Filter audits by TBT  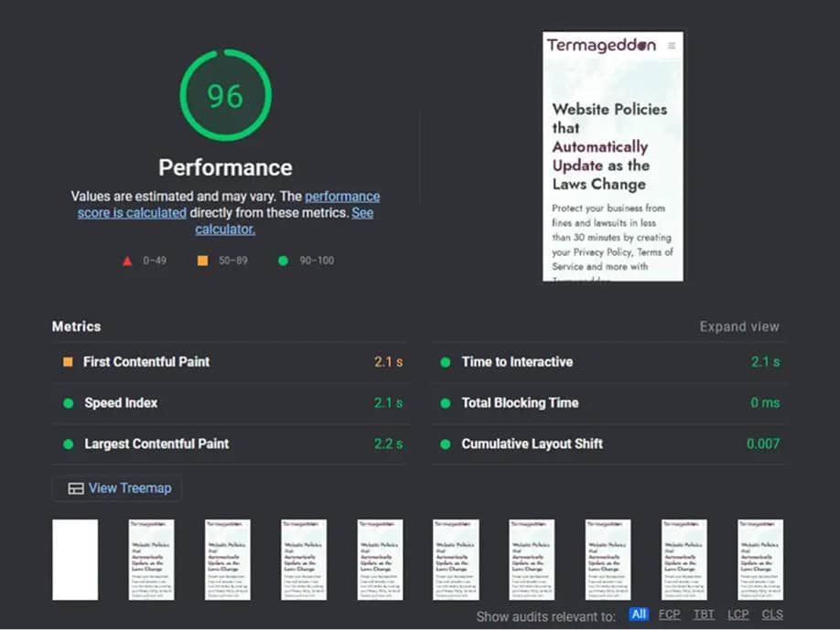(703, 614)
